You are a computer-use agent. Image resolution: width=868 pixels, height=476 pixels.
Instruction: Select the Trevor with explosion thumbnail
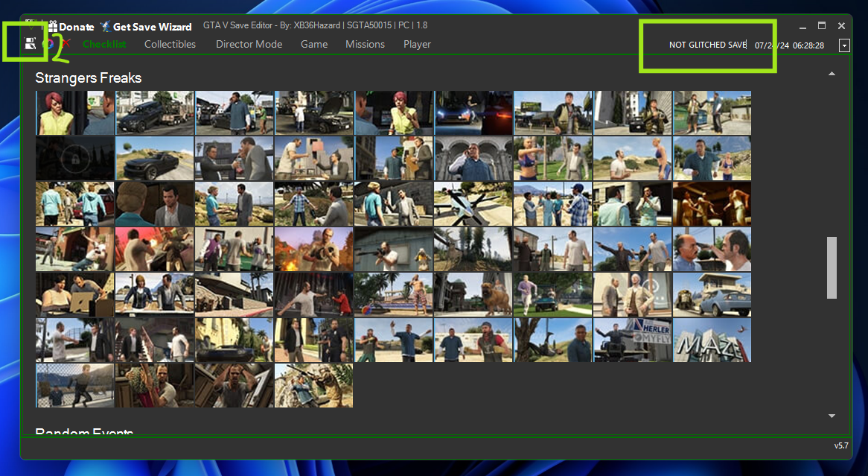(x=314, y=250)
